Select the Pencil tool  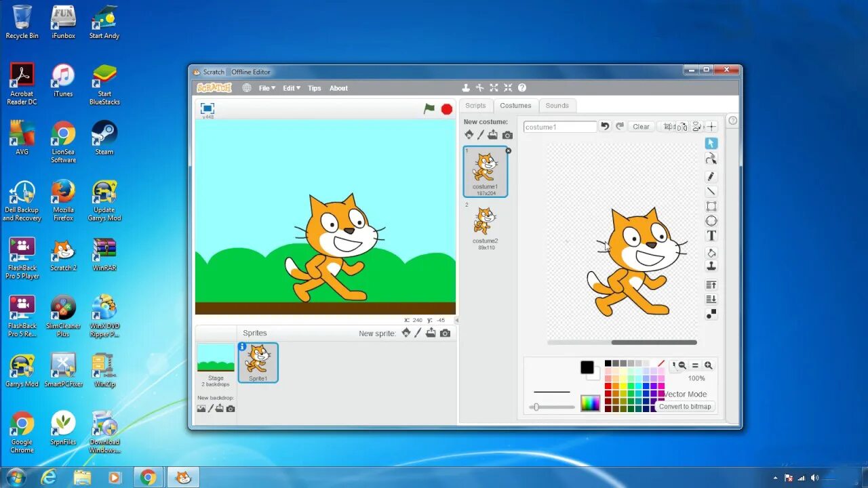tap(711, 176)
